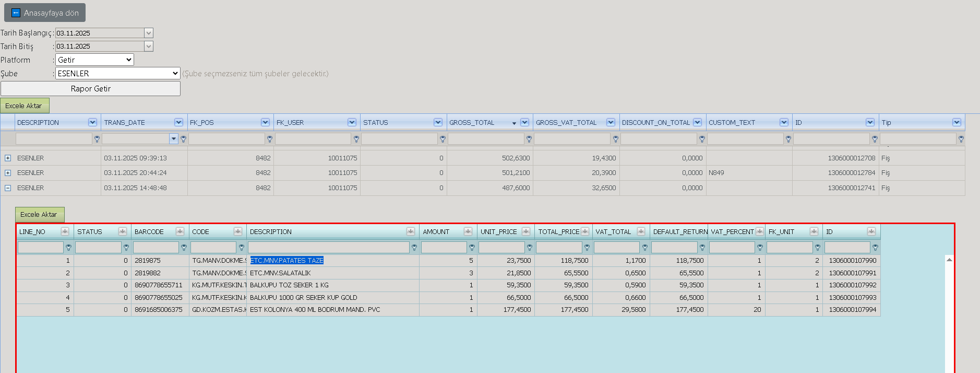Expand the ESENLER row dated 09:39:13
The width and height of the screenshot is (980, 373).
pyautogui.click(x=8, y=158)
